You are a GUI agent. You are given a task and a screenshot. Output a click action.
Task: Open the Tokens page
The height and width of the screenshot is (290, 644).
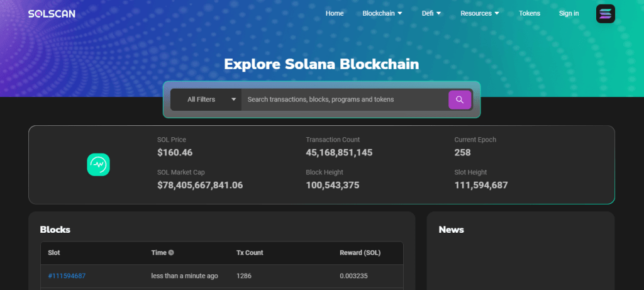click(529, 13)
